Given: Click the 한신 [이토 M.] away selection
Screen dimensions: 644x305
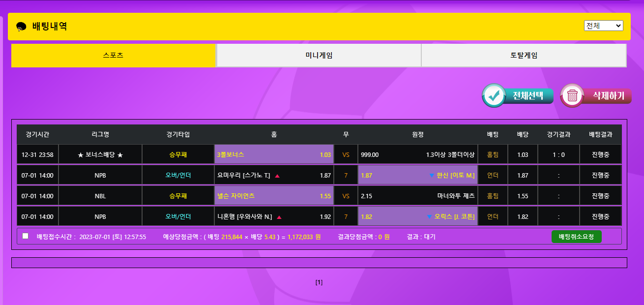Looking at the screenshot, I should pos(417,175).
